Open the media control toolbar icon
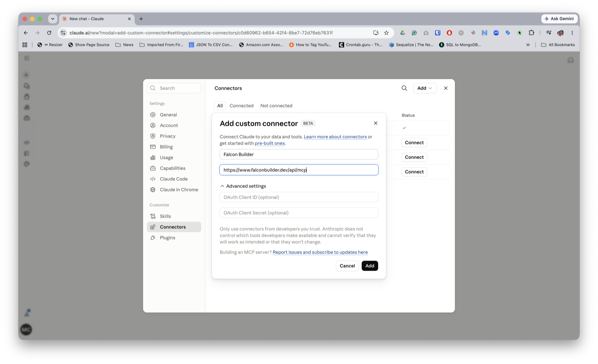Image resolution: width=598 pixels, height=364 pixels. pos(549,33)
